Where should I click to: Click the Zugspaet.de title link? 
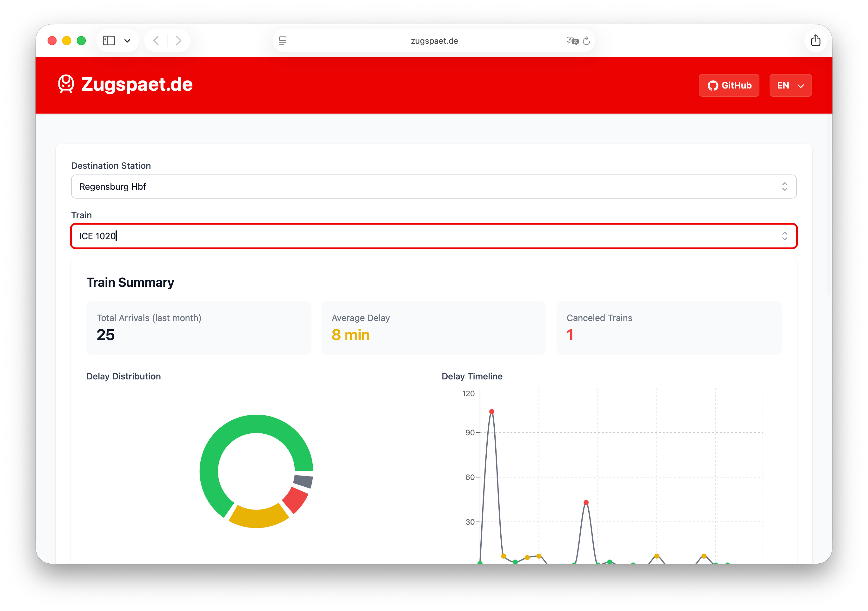click(137, 84)
